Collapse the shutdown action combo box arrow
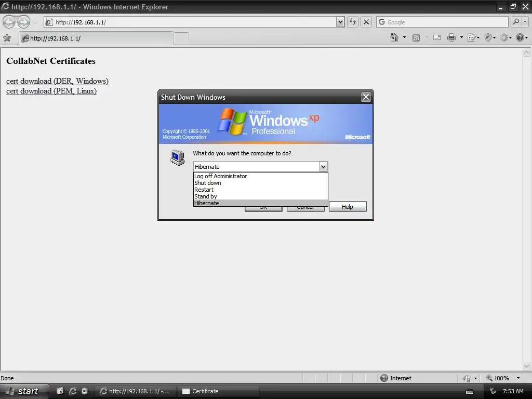532x399 pixels. pyautogui.click(x=323, y=167)
